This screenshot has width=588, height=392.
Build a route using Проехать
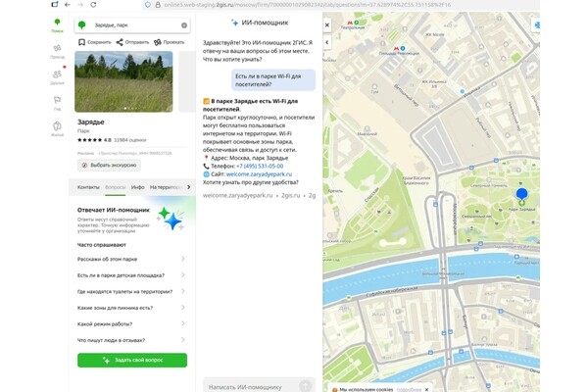coord(170,42)
